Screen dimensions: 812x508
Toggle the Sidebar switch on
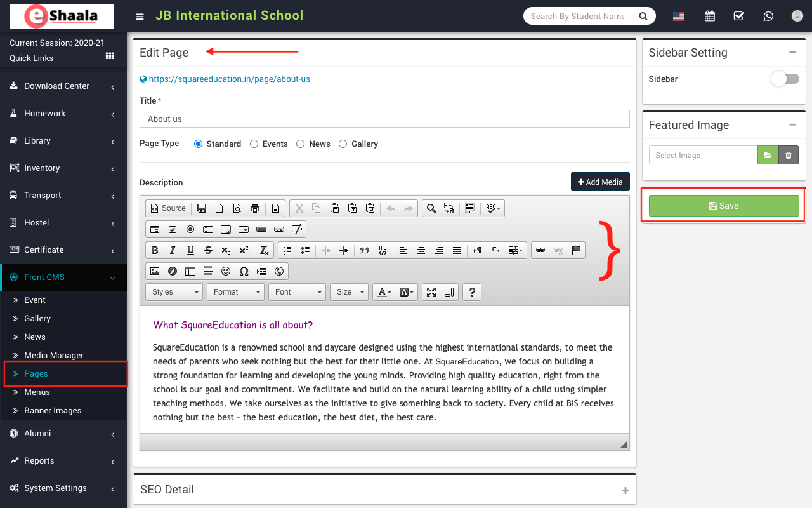785,79
